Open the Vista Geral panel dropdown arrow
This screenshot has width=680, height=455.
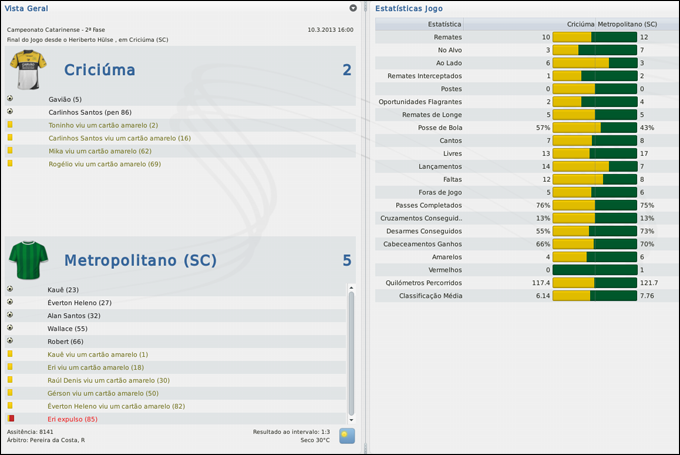(x=353, y=8)
